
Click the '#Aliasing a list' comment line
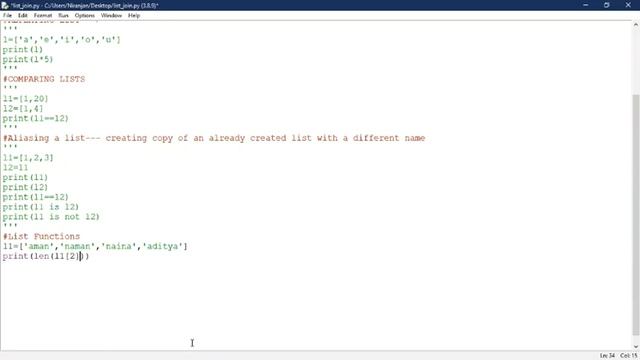tap(214, 138)
